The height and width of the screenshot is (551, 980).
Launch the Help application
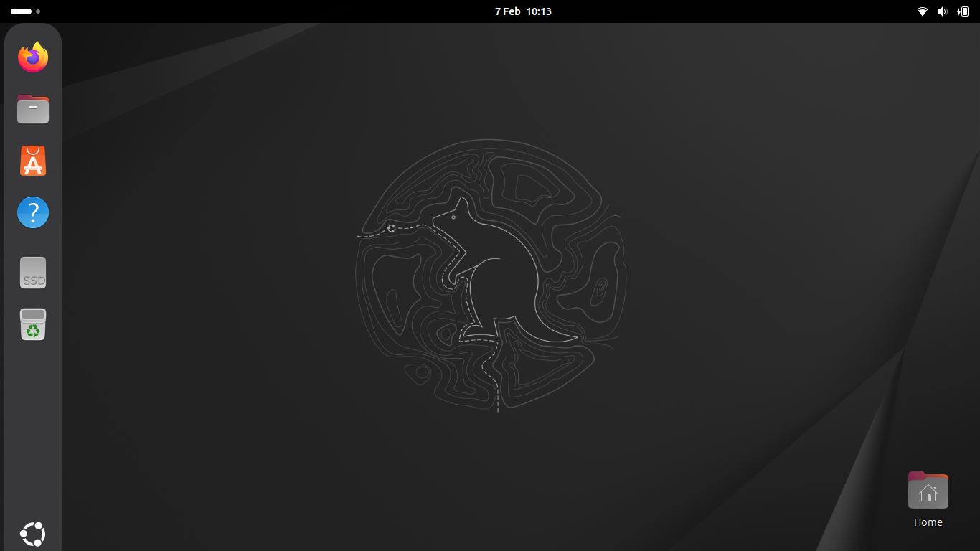(32, 212)
